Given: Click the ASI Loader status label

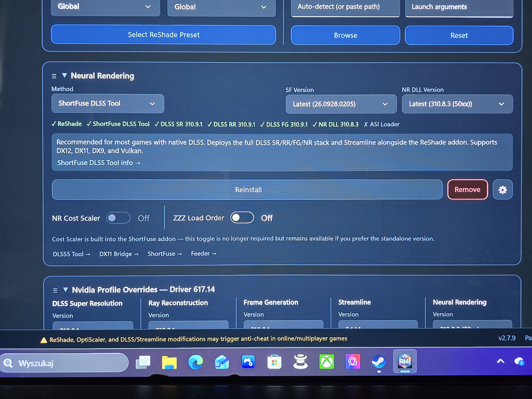Looking at the screenshot, I should click(382, 124).
